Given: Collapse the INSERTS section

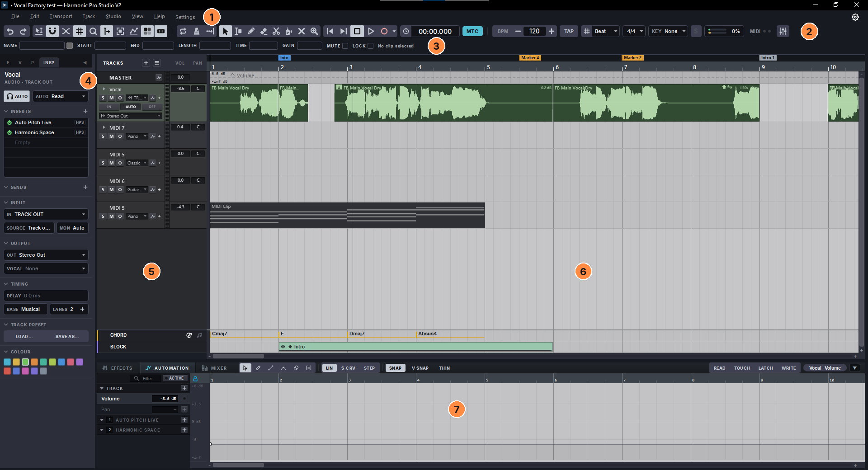Looking at the screenshot, I should (x=6, y=111).
